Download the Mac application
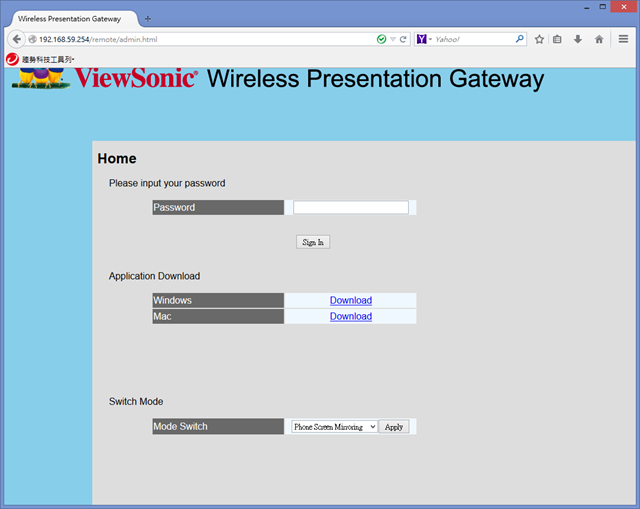This screenshot has height=509, width=640. point(351,316)
